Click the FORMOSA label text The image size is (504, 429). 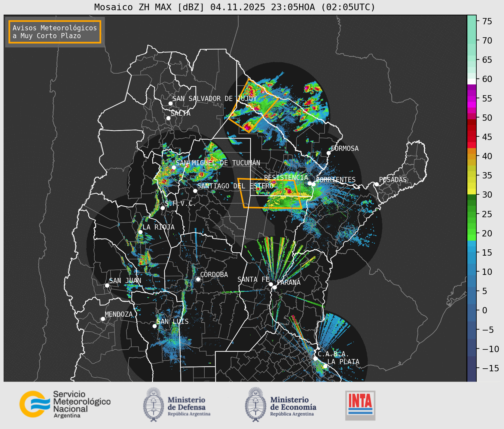pos(345,148)
